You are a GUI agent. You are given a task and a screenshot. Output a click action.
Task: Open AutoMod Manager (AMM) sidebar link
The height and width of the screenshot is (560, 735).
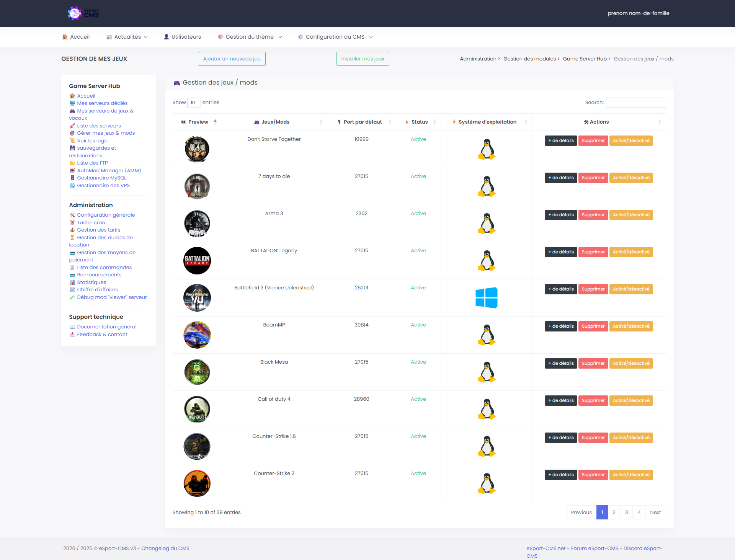pos(109,171)
